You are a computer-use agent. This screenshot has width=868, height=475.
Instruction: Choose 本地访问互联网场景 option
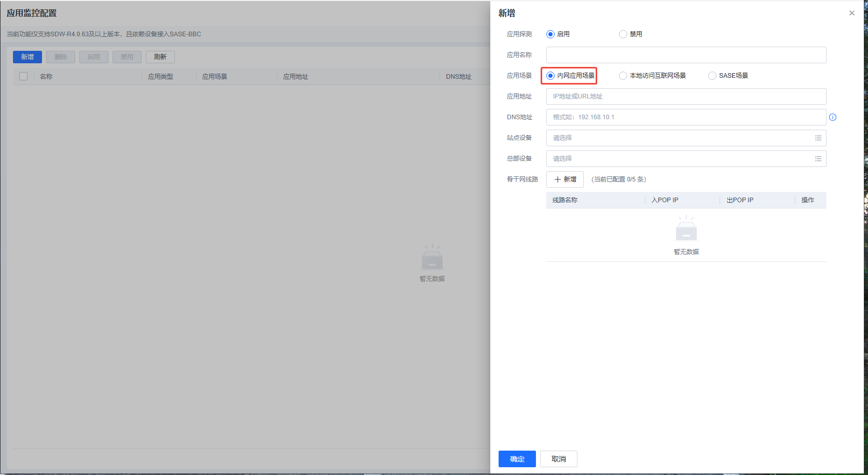(x=623, y=76)
